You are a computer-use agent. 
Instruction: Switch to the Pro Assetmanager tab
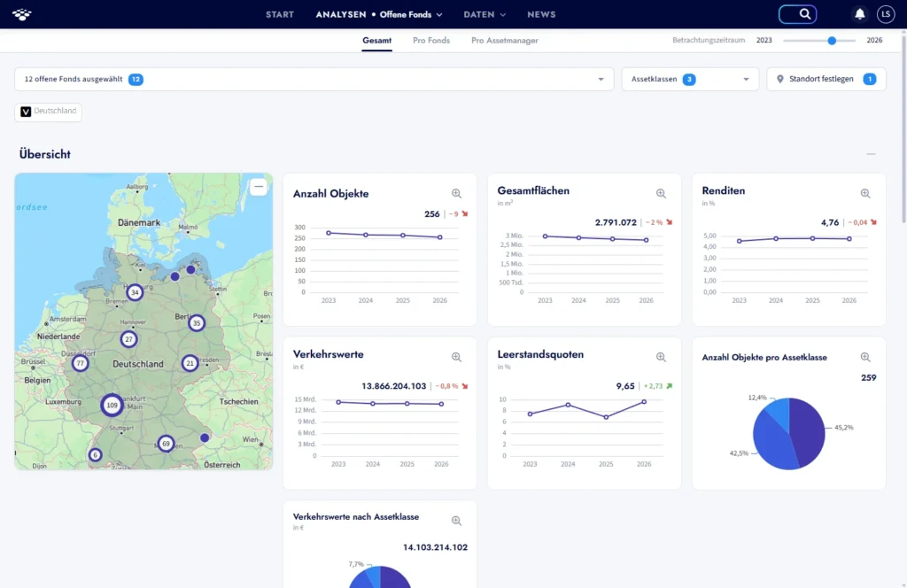(504, 41)
